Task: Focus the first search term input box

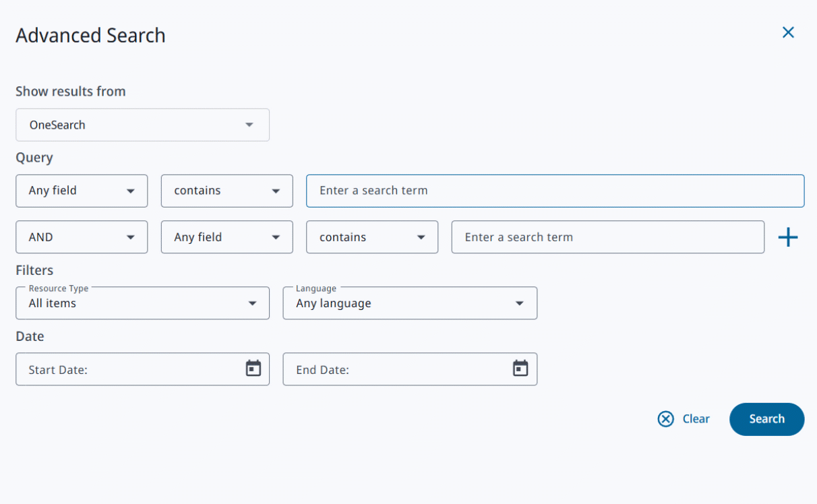Action: 554,191
